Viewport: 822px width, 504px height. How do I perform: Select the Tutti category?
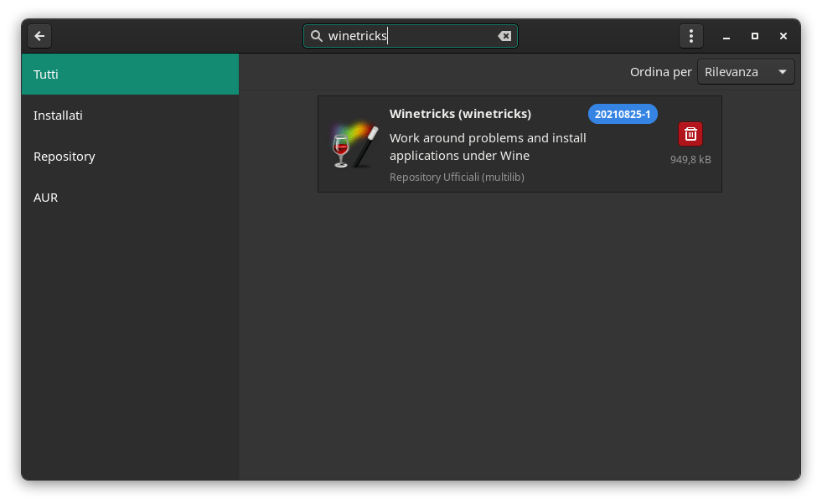[x=130, y=75]
